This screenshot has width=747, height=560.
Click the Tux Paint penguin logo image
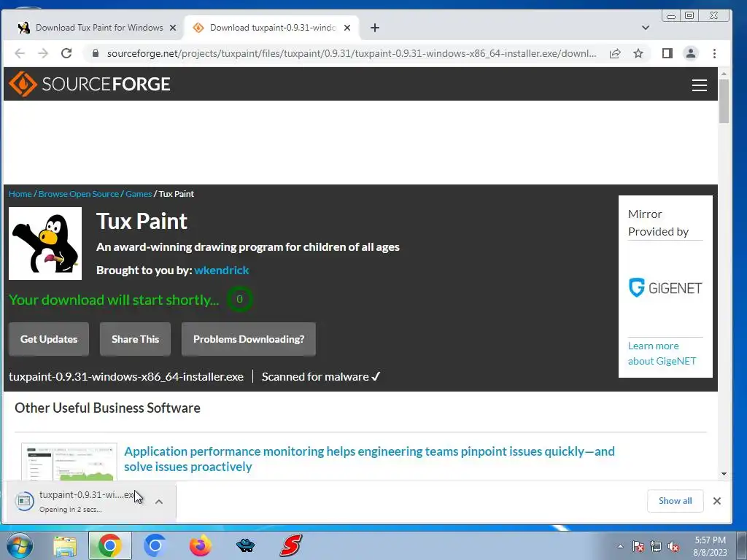coord(45,244)
